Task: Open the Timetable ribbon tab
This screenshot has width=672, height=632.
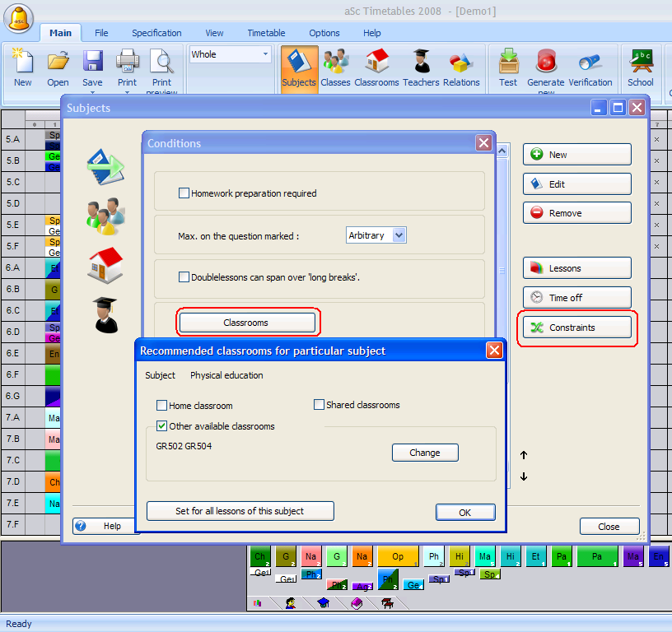Action: [x=266, y=33]
